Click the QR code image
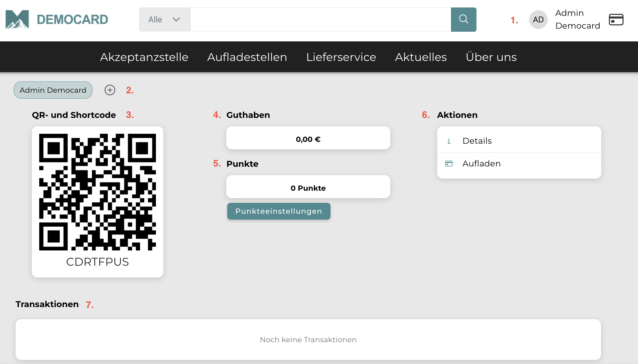638x364 pixels. tap(97, 192)
